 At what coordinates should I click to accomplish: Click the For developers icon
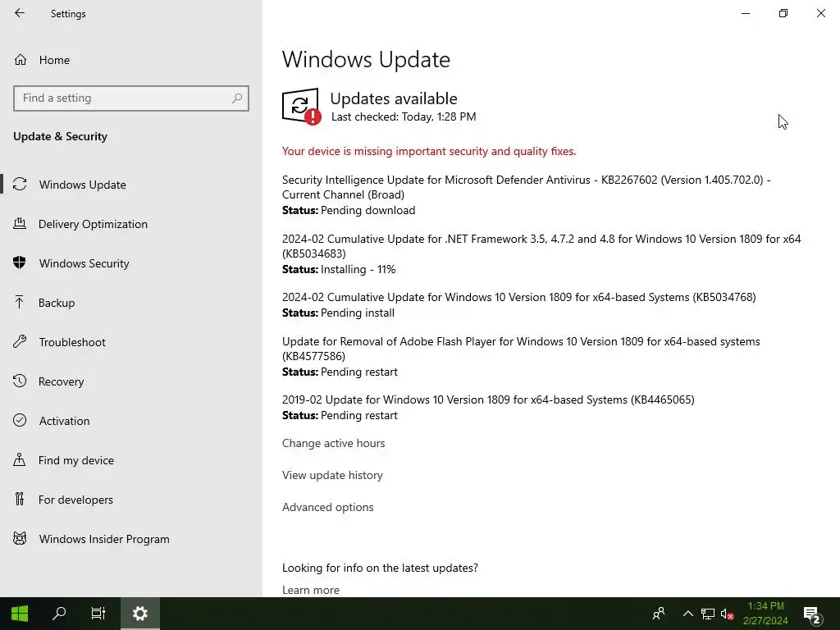(x=20, y=499)
